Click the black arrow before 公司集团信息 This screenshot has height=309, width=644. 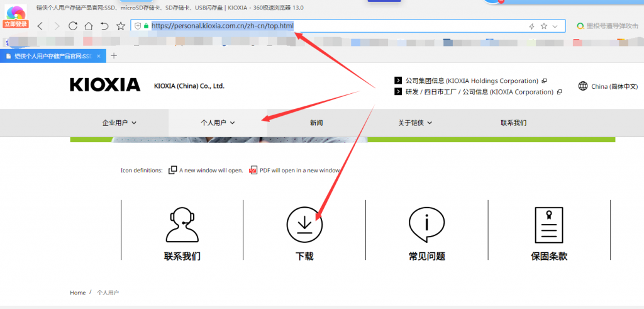398,81
